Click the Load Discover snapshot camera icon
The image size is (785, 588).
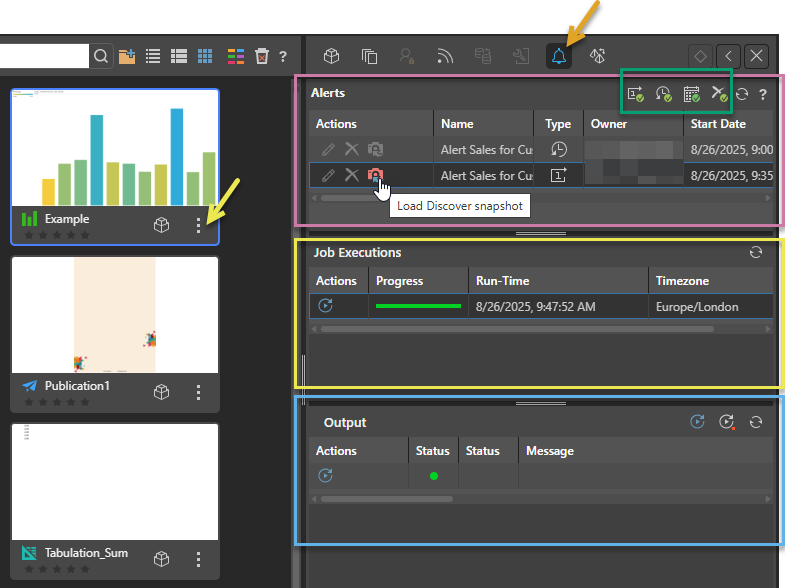coord(375,175)
